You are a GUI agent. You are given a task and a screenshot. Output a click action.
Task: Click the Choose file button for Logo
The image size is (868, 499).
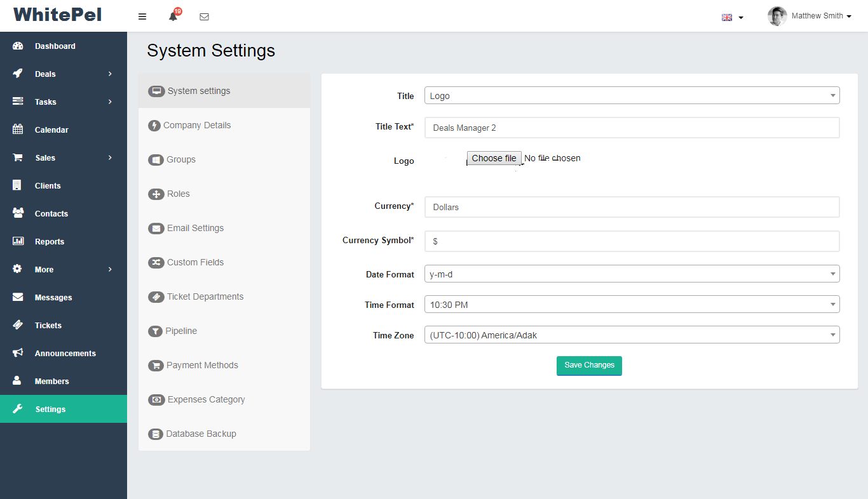[494, 158]
